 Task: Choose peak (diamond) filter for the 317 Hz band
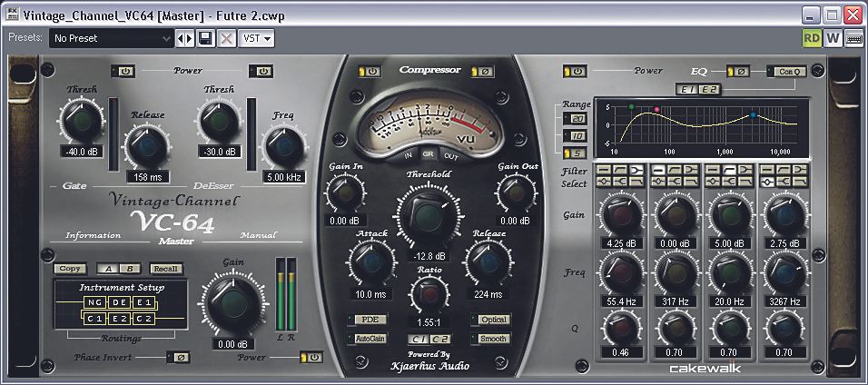[x=658, y=182]
